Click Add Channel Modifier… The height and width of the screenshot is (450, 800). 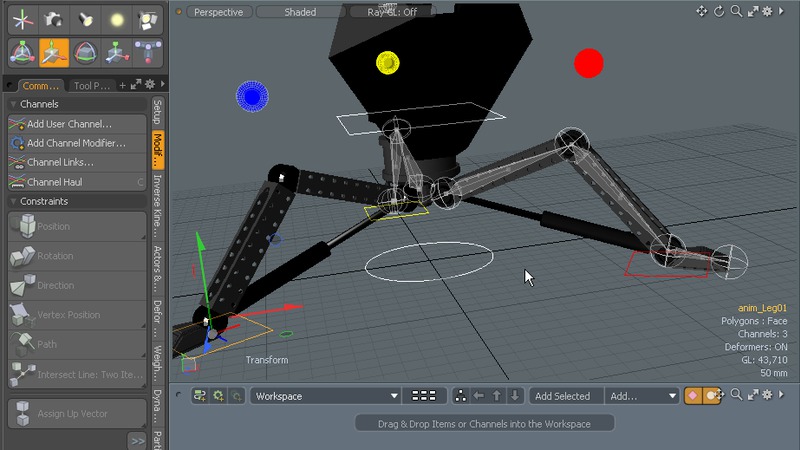point(77,143)
